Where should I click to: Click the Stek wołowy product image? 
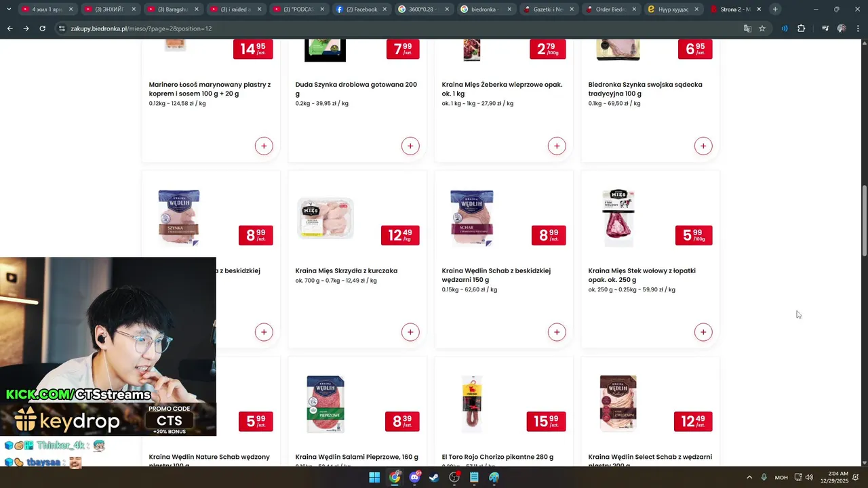click(618, 218)
